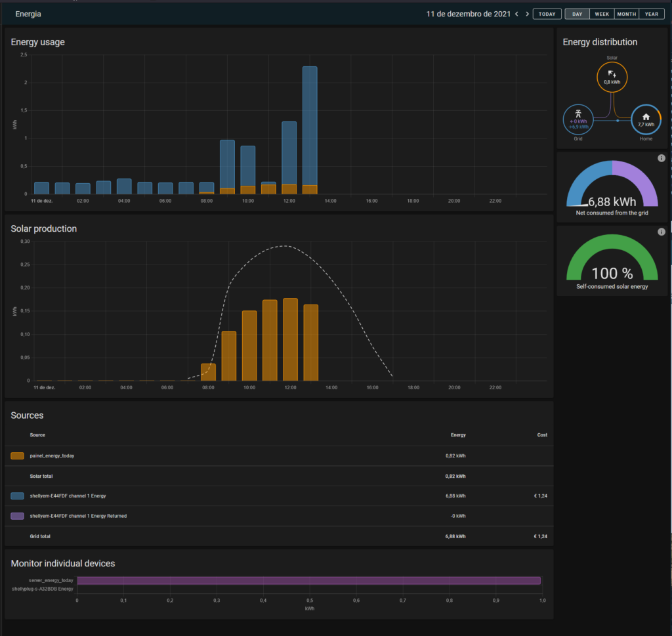The height and width of the screenshot is (636, 672).
Task: Click the 12:00 solar production bar
Action: coord(289,339)
